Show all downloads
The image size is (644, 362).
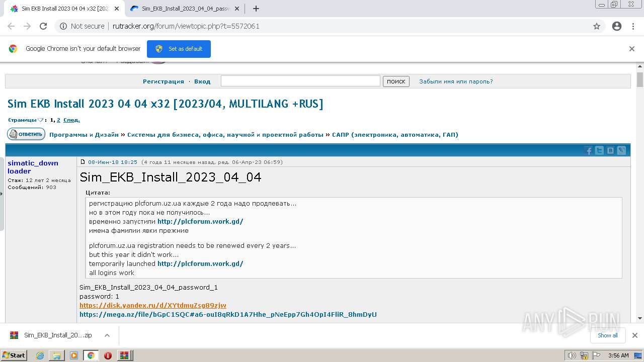(x=608, y=335)
